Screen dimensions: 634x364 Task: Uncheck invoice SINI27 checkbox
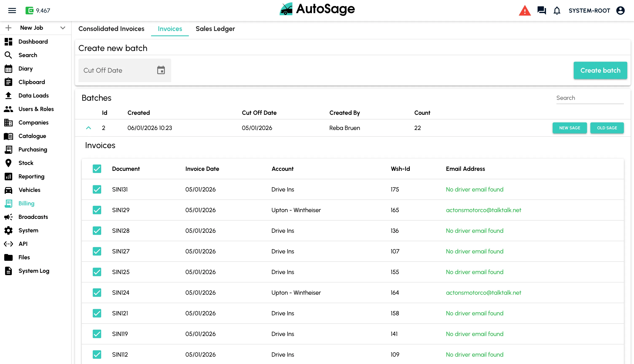[97, 251]
